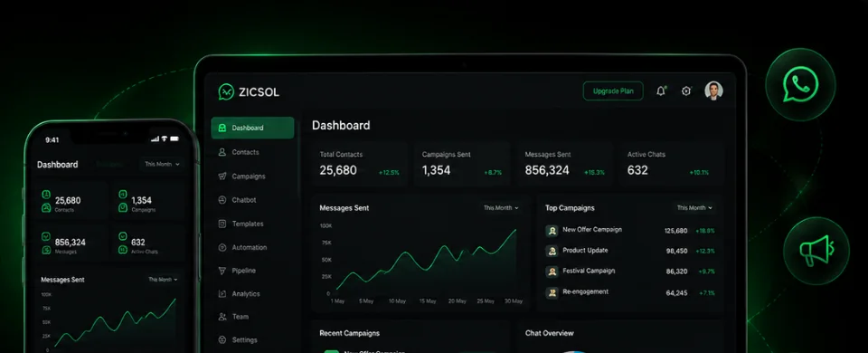Click the Upgrade Plan button
This screenshot has height=353, width=868.
(x=613, y=91)
